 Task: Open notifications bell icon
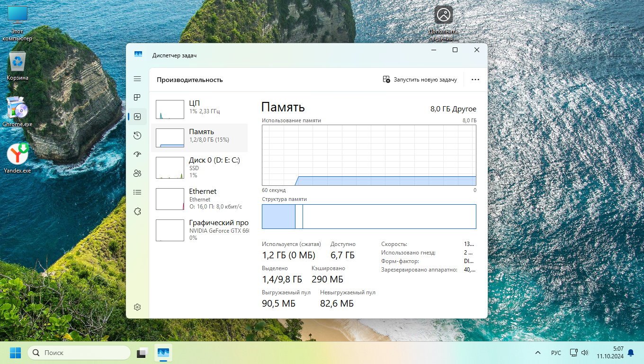click(x=631, y=353)
